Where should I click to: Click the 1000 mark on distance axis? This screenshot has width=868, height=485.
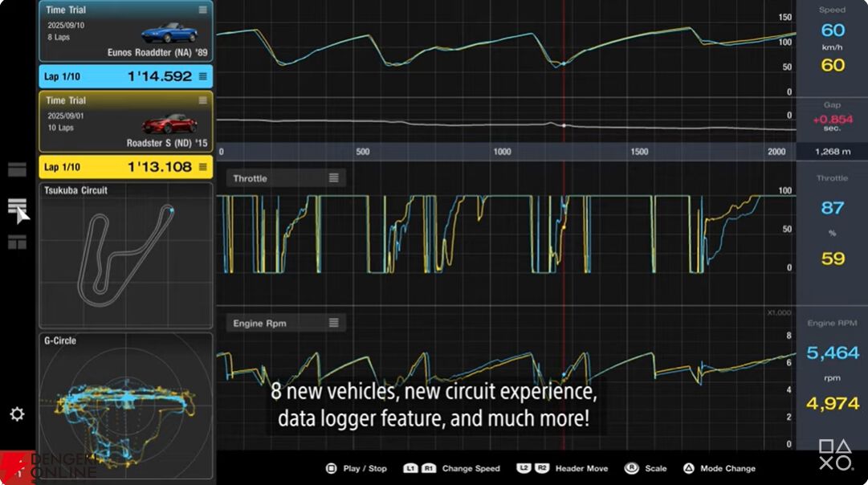coord(502,152)
